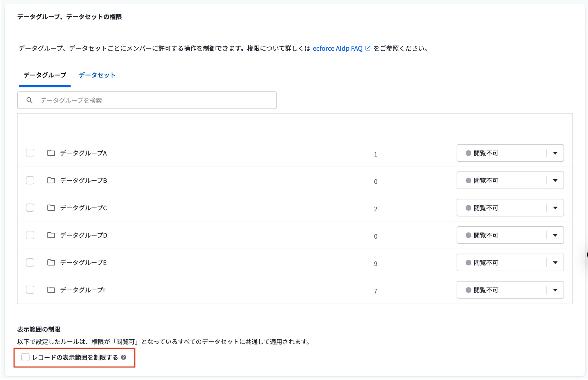
Task: Click the データグループC row name
Action: pos(83,208)
